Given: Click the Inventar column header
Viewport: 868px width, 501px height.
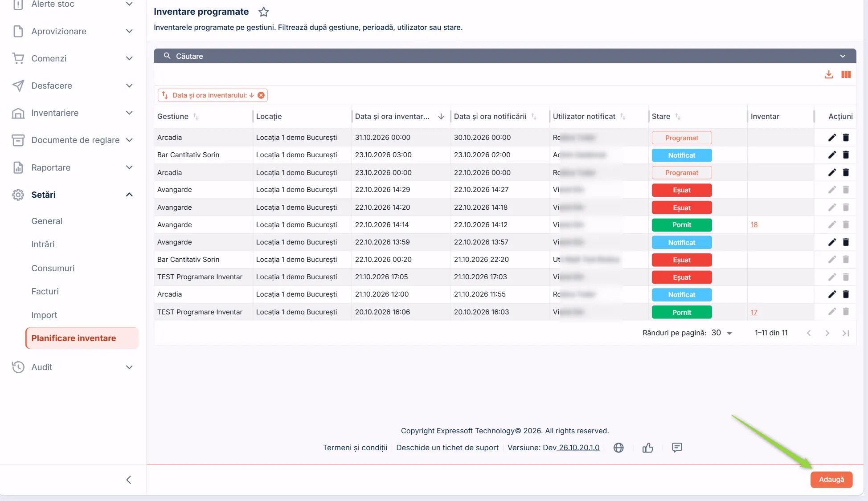Looking at the screenshot, I should click(765, 117).
